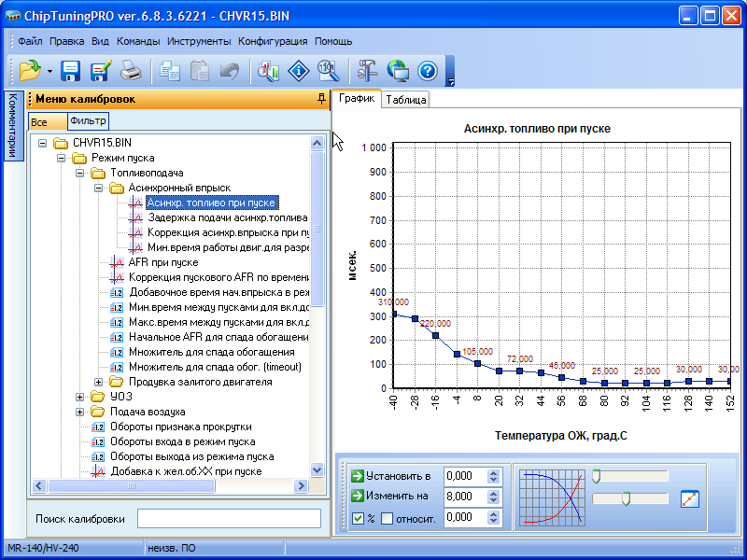Click the upper slider handle beside the curve preview

coord(596,476)
